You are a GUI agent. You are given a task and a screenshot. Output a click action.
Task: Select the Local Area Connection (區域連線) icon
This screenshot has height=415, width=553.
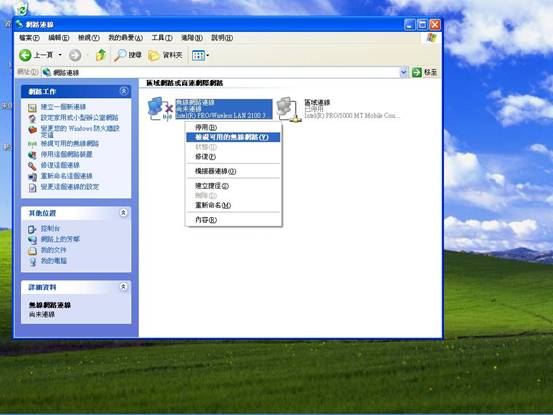(288, 110)
